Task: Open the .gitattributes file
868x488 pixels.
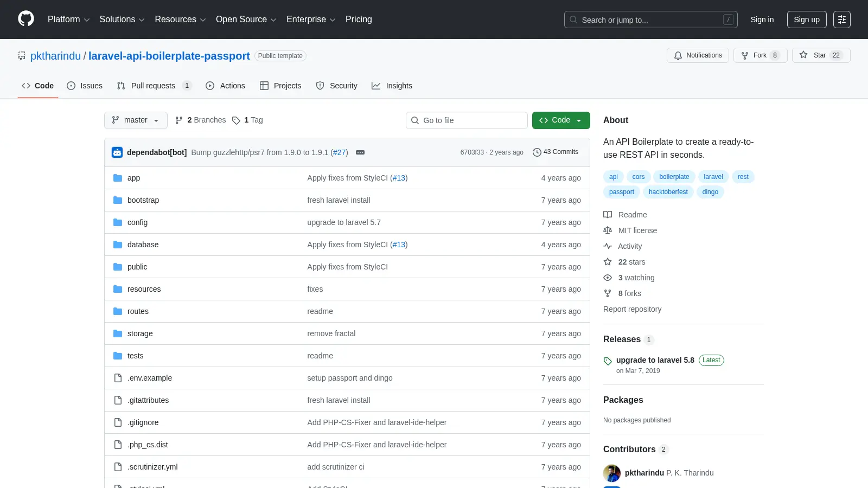Action: pos(148,400)
